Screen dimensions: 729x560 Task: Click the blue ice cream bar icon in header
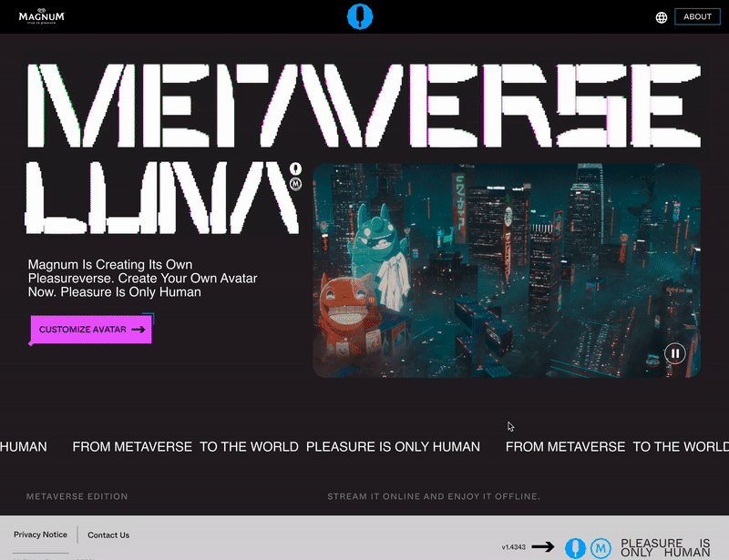360,16
